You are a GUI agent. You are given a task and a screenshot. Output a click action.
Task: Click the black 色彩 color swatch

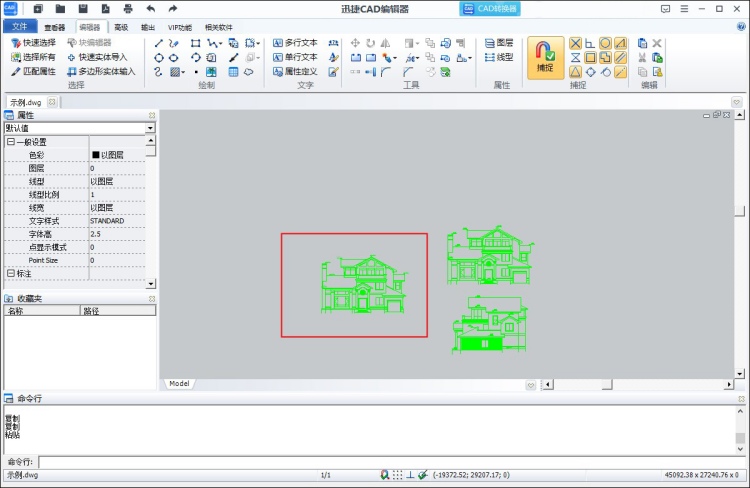click(x=95, y=155)
